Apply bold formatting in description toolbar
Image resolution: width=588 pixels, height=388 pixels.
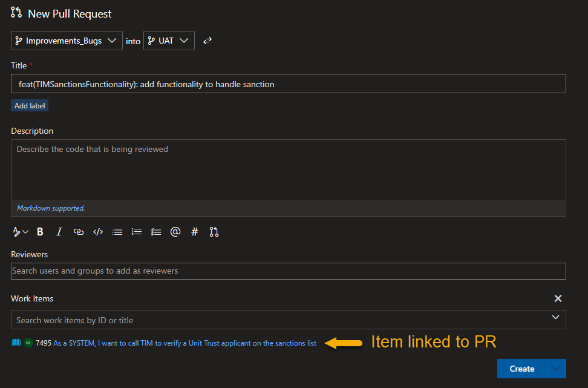40,231
